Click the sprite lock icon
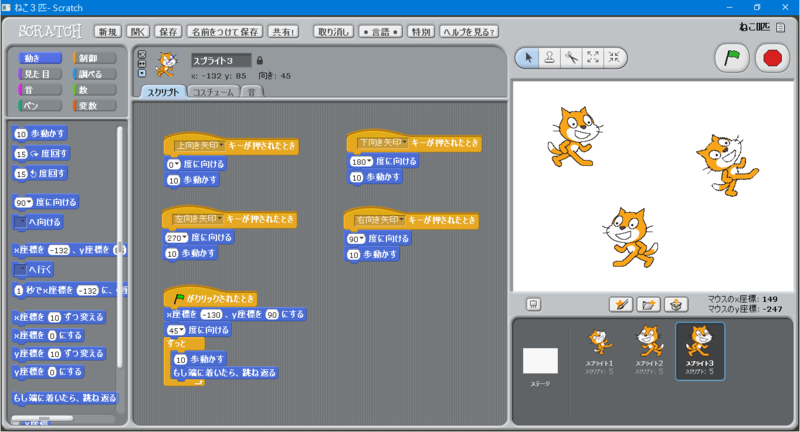The width and height of the screenshot is (800, 432). 260,60
